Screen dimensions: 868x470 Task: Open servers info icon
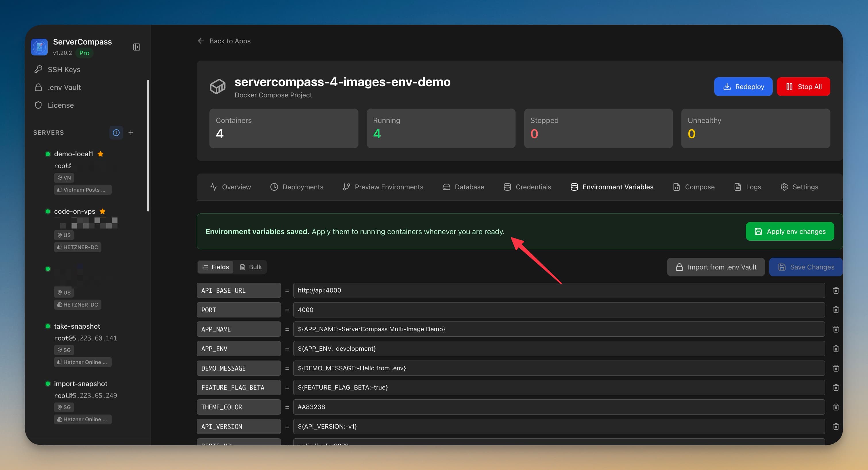coord(116,132)
